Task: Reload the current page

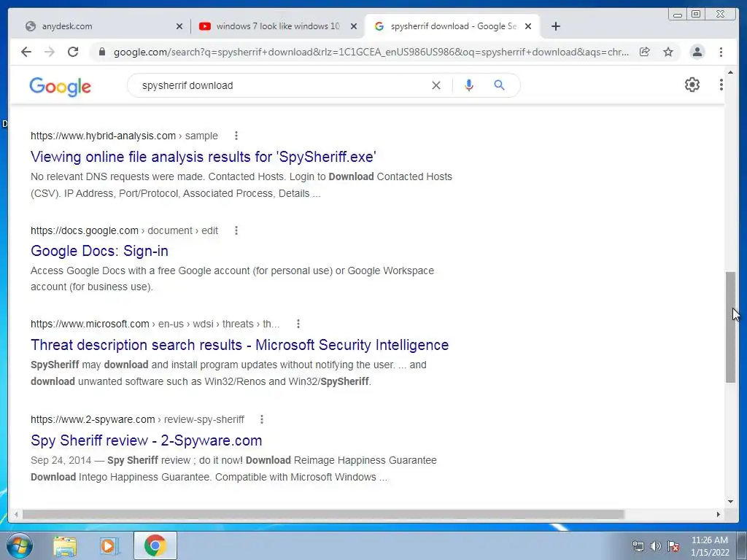Action: click(x=73, y=52)
